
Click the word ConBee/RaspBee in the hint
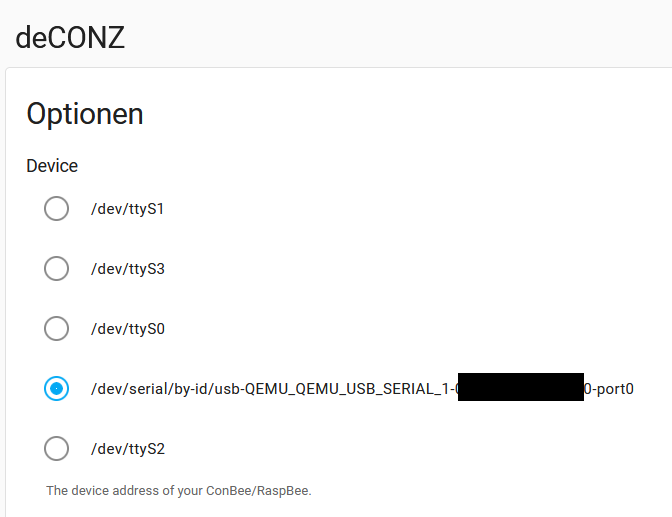tap(258, 490)
